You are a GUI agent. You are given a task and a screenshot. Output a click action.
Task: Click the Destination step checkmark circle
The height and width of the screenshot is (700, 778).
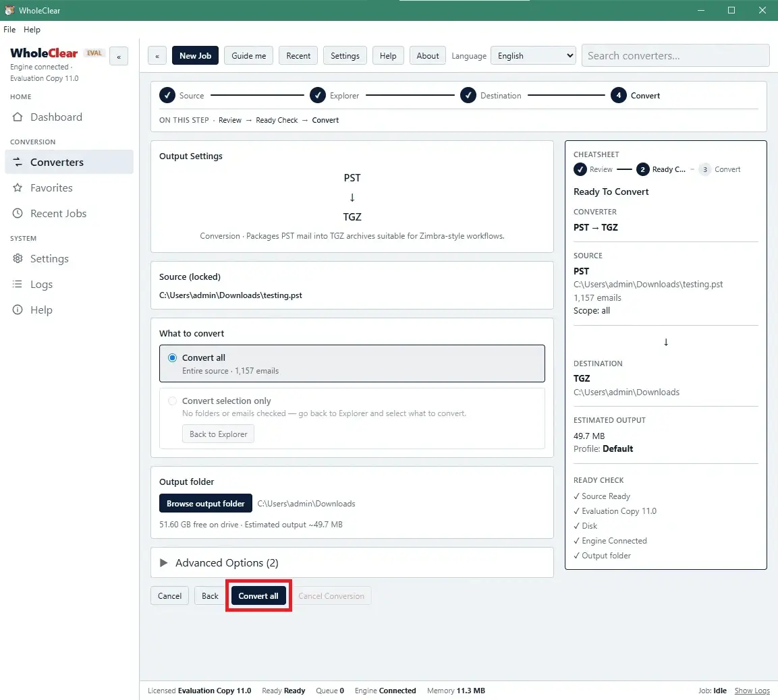468,95
